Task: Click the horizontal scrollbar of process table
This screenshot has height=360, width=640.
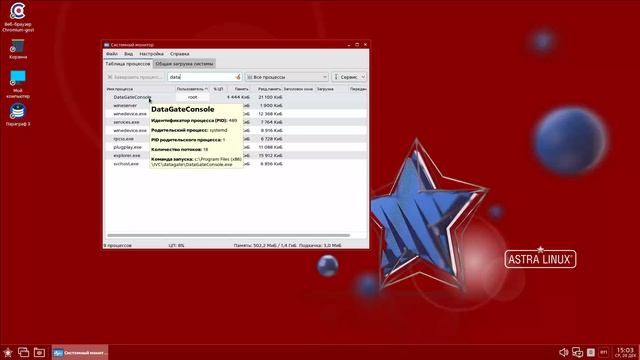Action: point(228,236)
